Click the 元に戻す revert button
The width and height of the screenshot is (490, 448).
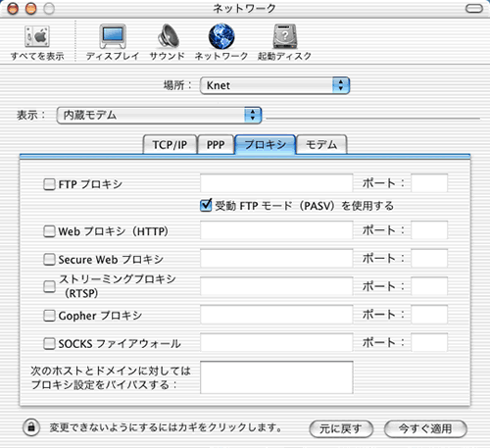pos(341,428)
